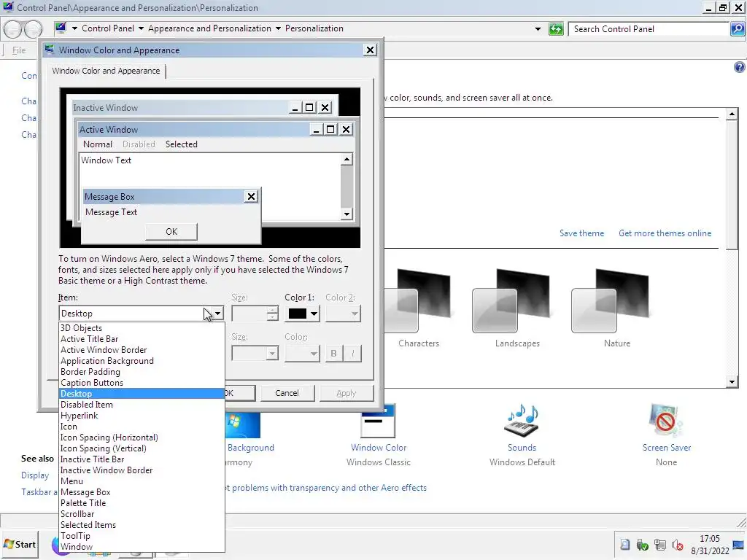Choose Icon Spacing (Vertical) entry
Image resolution: width=747 pixels, height=560 pixels.
coord(142,448)
